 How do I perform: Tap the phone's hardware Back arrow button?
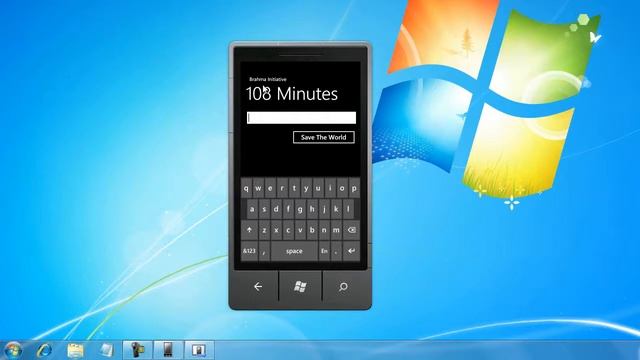[x=258, y=287]
